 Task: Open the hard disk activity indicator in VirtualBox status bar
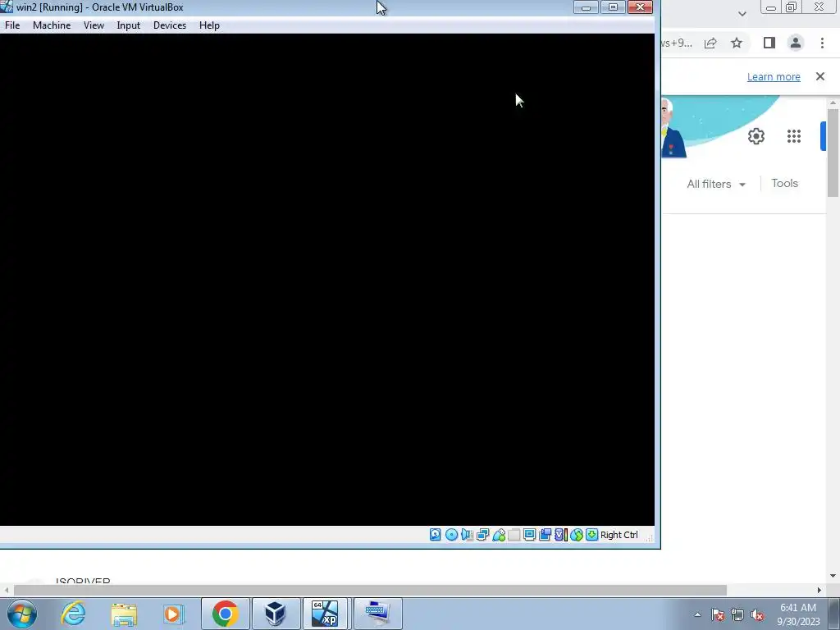pos(435,535)
